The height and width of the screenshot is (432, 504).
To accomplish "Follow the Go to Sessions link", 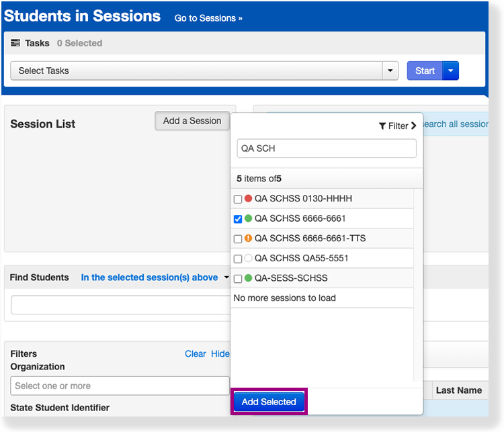I will pos(208,18).
